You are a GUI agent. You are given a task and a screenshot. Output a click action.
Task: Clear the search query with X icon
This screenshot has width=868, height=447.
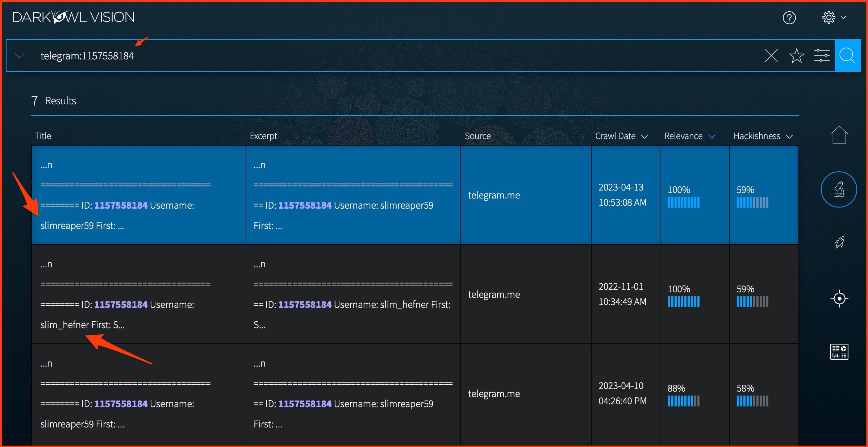pos(771,56)
